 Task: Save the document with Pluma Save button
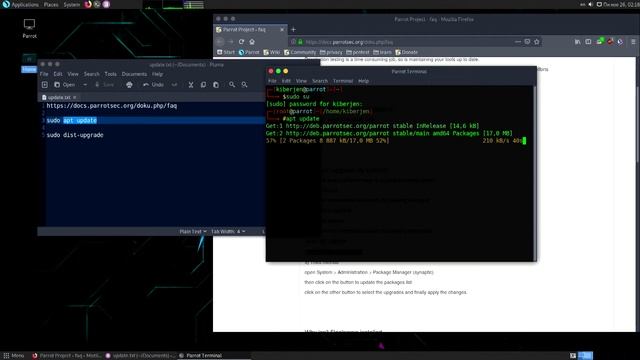coord(104,84)
